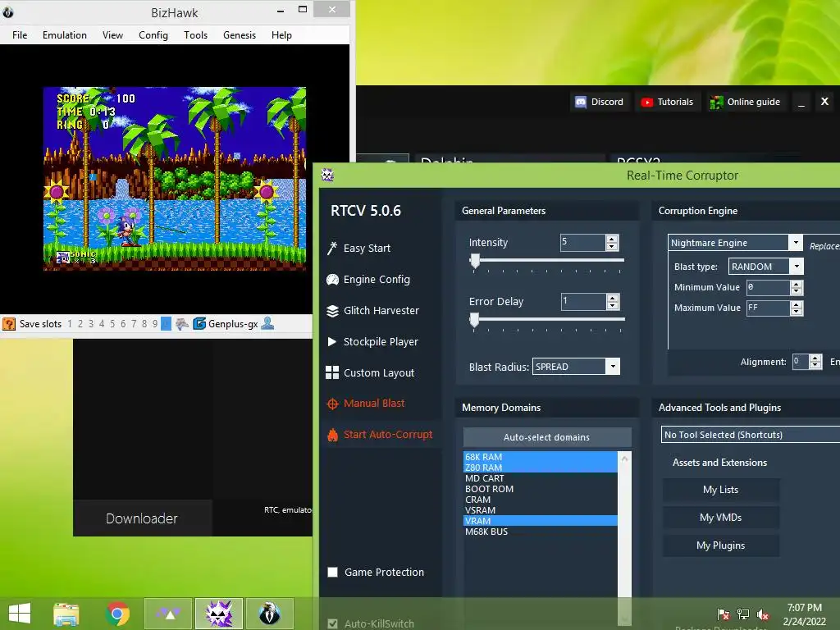840x630 pixels.
Task: Click the Intensity value stepper arrows
Action: point(612,243)
